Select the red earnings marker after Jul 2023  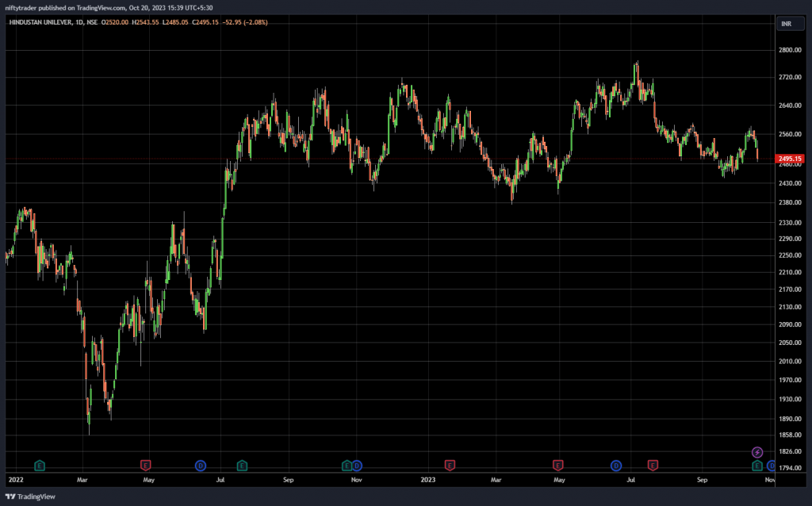pyautogui.click(x=653, y=466)
